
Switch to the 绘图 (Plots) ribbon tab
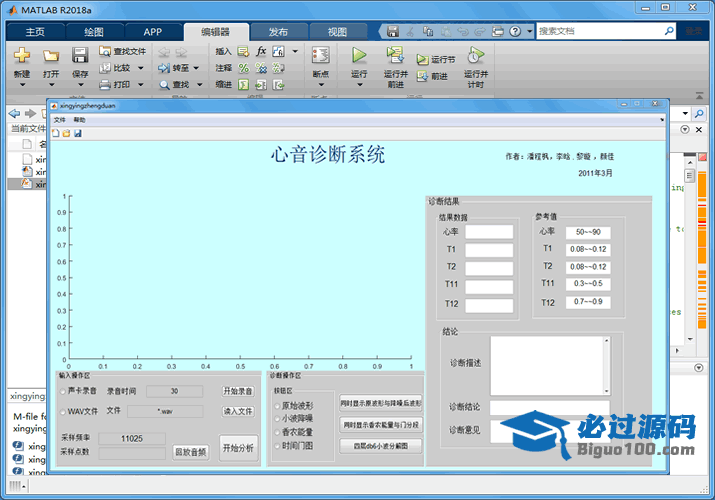(93, 31)
